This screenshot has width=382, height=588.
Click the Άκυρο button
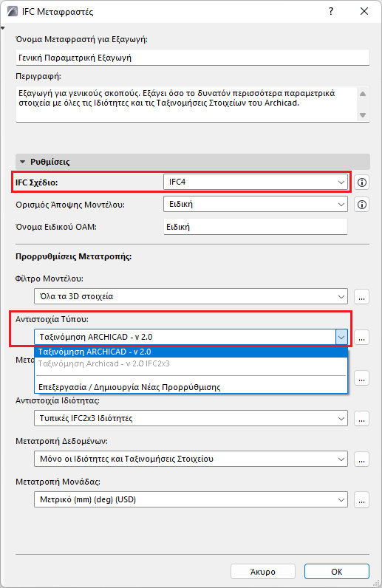263,572
